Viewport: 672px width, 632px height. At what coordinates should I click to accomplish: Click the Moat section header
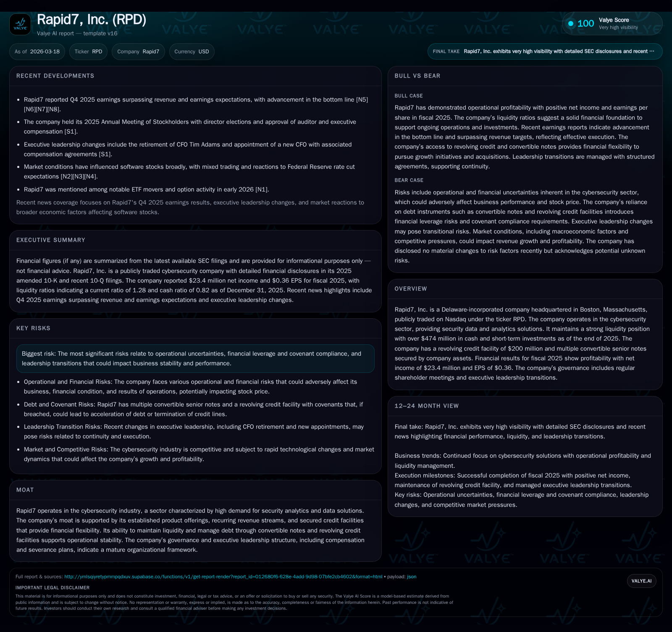tap(25, 490)
